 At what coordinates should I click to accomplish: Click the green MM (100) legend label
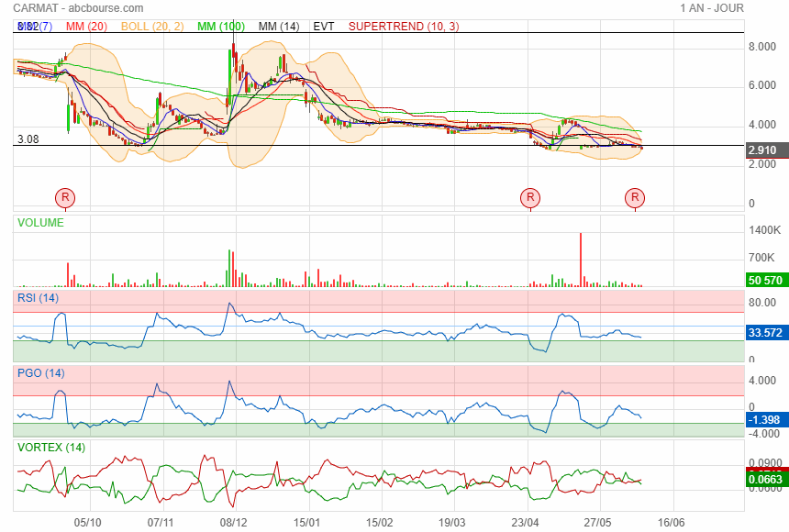[221, 27]
